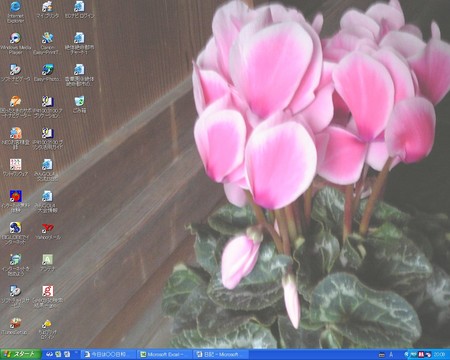Image resolution: width=450 pixels, height=360 pixels.
Task: Open the web document icon right of Easy-Photo
Action: click(x=79, y=75)
